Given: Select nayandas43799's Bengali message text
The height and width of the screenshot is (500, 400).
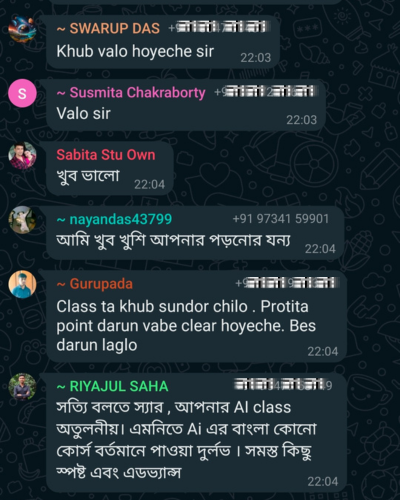Looking at the screenshot, I should pyautogui.click(x=173, y=240).
